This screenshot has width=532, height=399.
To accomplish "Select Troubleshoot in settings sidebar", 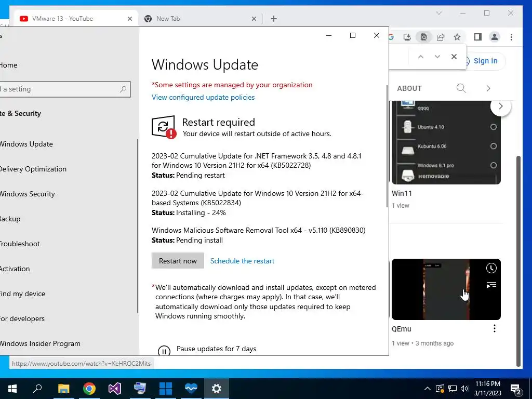I will tap(20, 244).
